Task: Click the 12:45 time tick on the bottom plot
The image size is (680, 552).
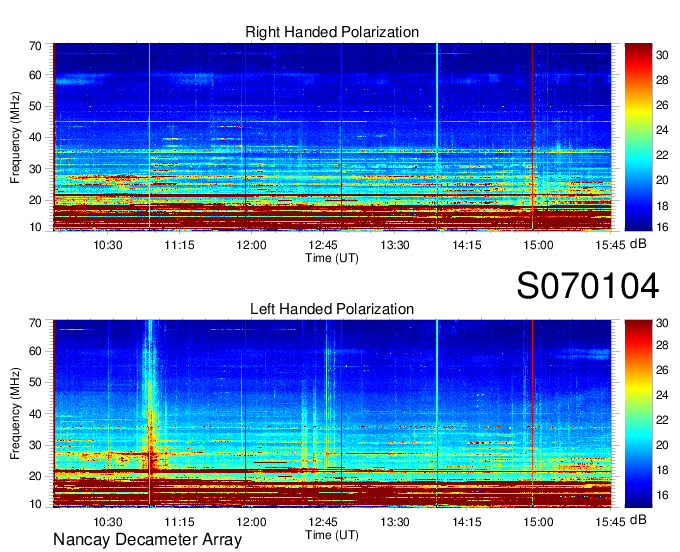Action: click(323, 522)
